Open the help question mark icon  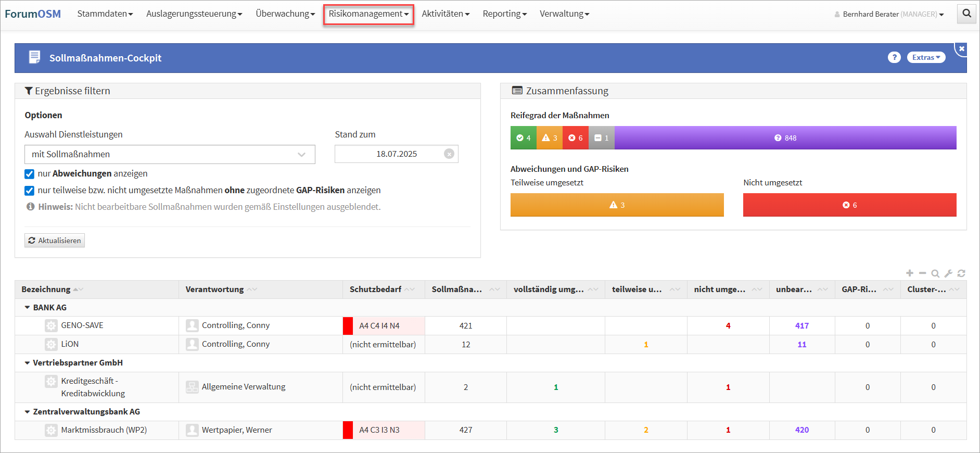894,58
